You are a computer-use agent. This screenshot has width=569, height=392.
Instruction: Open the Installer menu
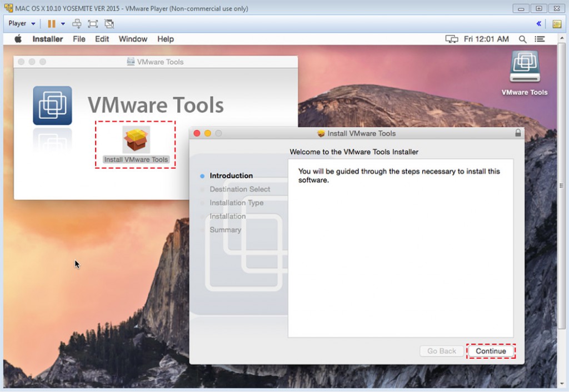tap(48, 39)
